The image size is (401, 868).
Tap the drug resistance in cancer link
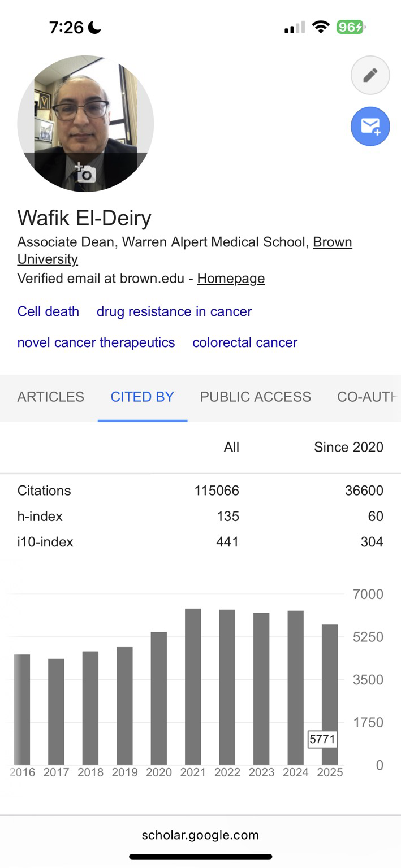(174, 311)
